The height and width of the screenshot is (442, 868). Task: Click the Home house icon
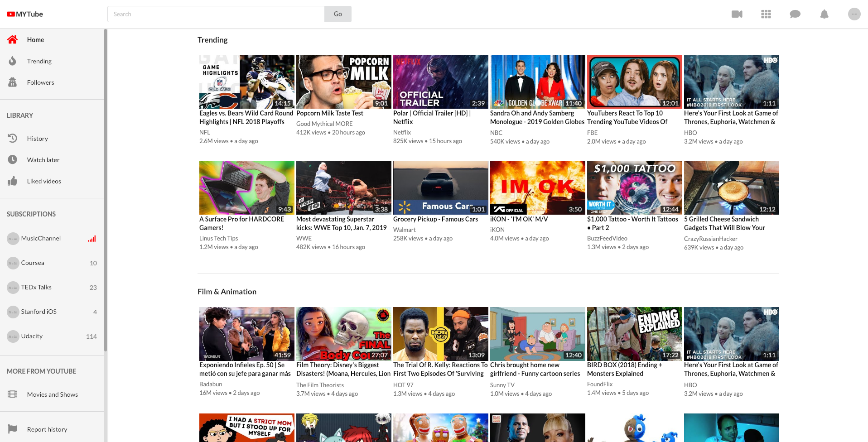click(x=12, y=39)
